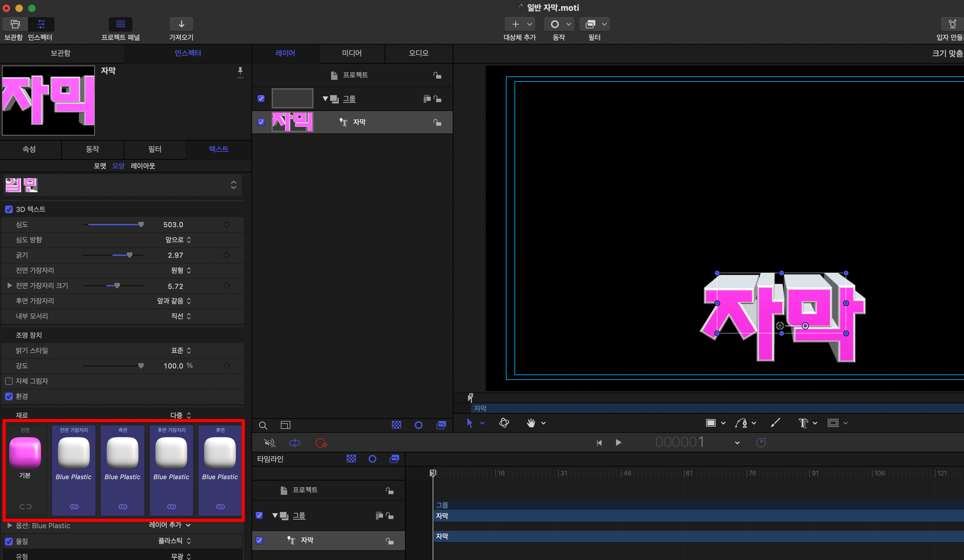Viewport: 964px width, 560px height.
Task: Click the red record animation button
Action: coord(321,443)
